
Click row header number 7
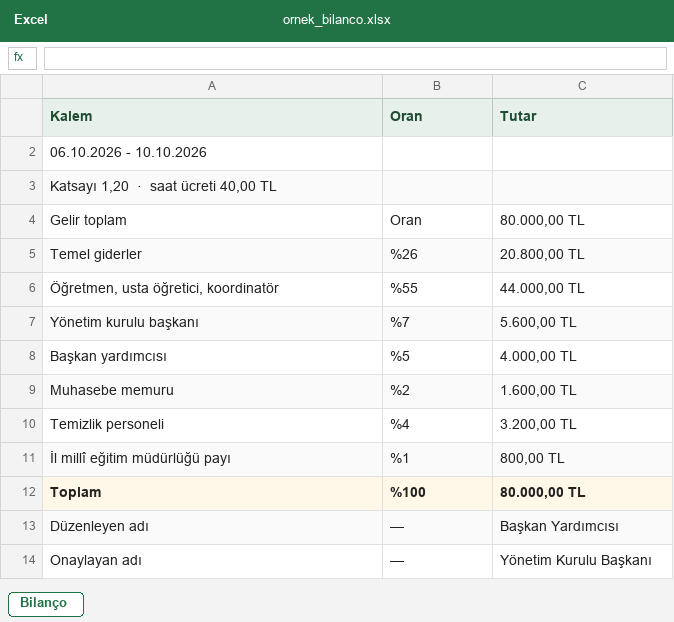(x=21, y=323)
